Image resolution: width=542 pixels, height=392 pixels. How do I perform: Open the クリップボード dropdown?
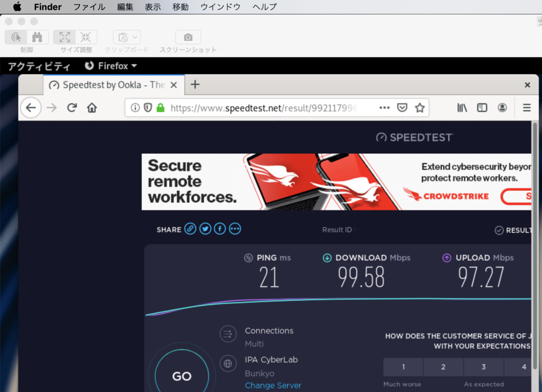(x=127, y=37)
